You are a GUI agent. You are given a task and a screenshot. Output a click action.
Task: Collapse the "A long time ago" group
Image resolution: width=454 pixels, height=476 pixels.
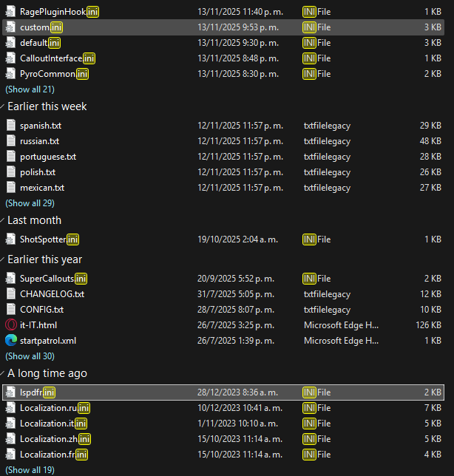point(3,373)
